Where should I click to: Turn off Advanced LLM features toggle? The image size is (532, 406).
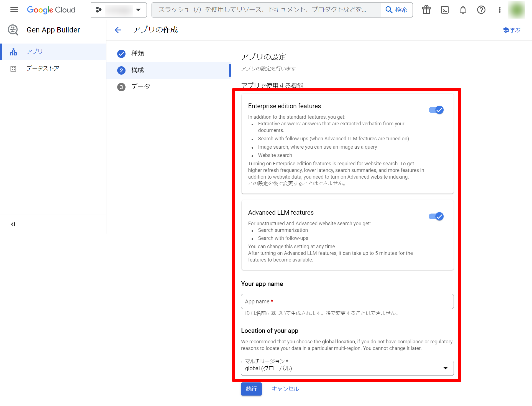436,216
